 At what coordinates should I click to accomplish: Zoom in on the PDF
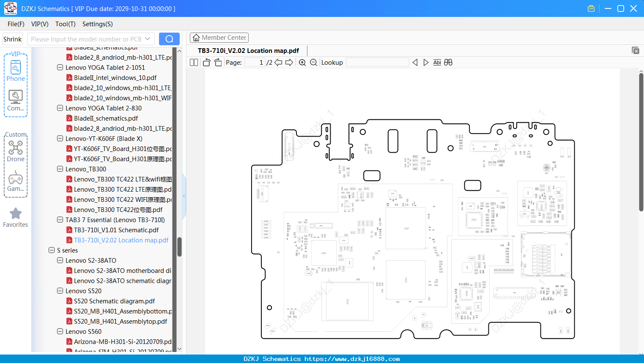point(302,63)
